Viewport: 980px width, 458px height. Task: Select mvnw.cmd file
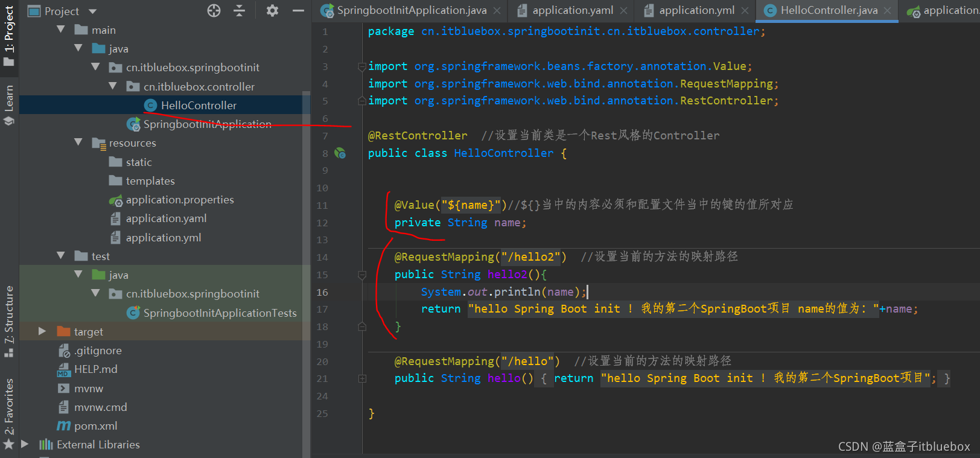click(100, 407)
